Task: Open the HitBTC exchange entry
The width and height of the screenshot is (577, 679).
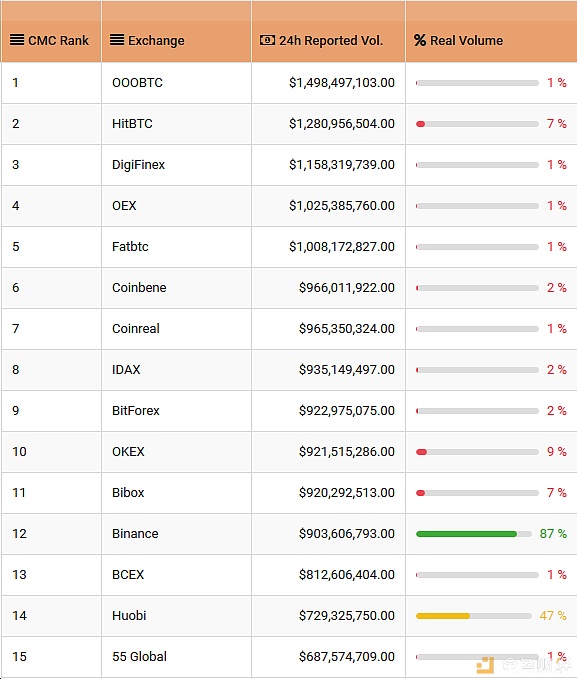Action: pos(132,124)
